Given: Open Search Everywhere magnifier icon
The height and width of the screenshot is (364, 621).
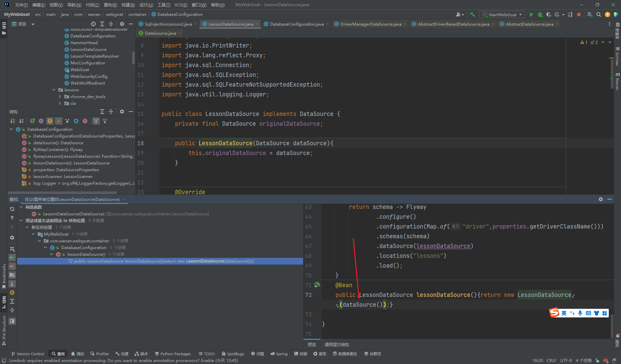Looking at the screenshot, I should (x=598, y=14).
